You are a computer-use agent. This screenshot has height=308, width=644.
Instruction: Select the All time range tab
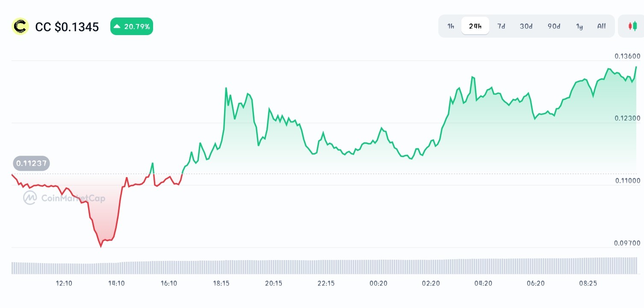pyautogui.click(x=601, y=26)
